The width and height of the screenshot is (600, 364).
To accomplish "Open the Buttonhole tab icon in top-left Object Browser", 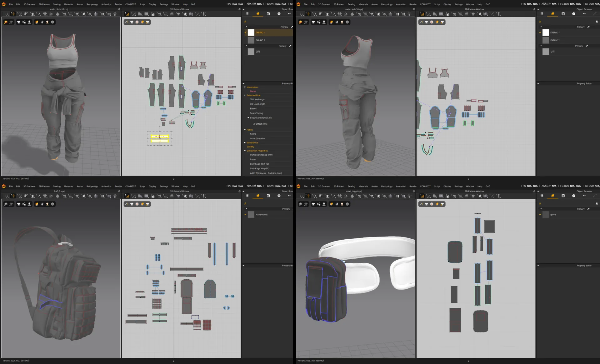I will [289, 14].
